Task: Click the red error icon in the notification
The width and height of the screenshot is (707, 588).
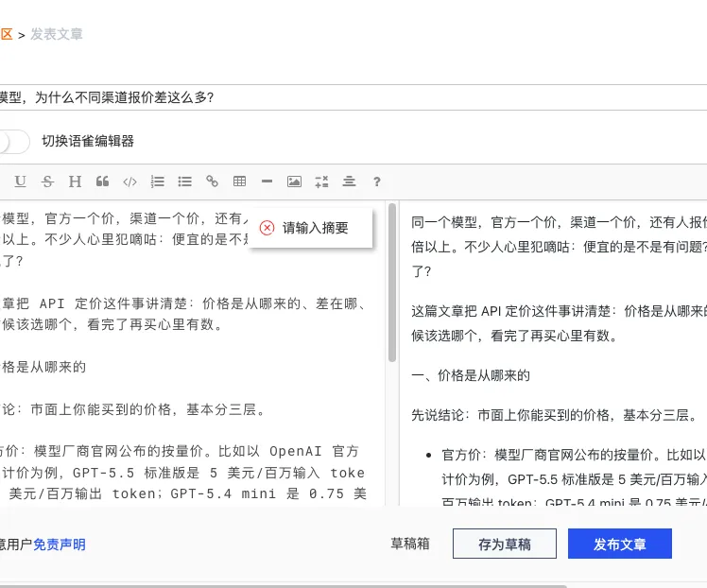Action: point(267,228)
